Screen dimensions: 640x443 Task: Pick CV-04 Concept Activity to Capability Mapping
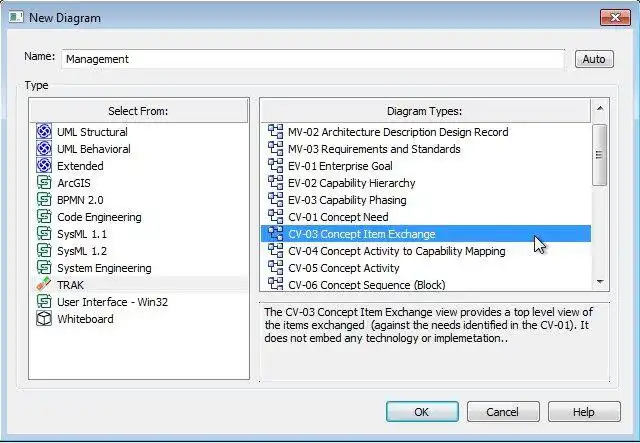click(x=396, y=251)
